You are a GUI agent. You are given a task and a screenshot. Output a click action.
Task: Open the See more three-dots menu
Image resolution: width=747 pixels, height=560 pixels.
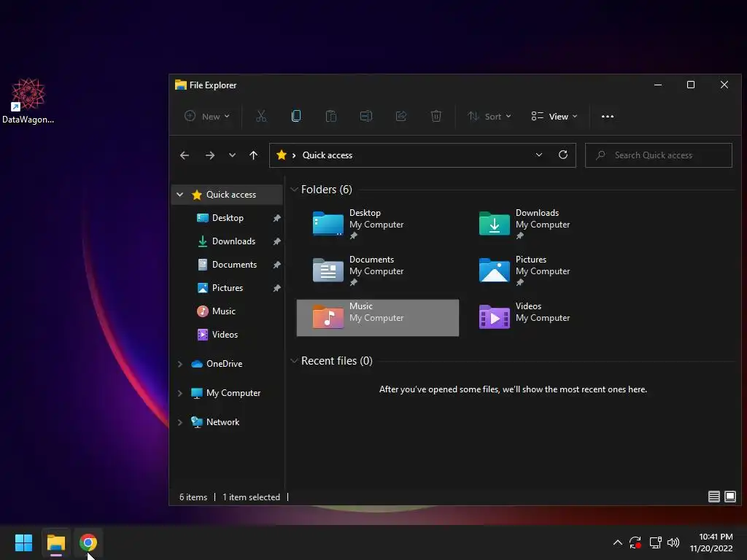608,116
